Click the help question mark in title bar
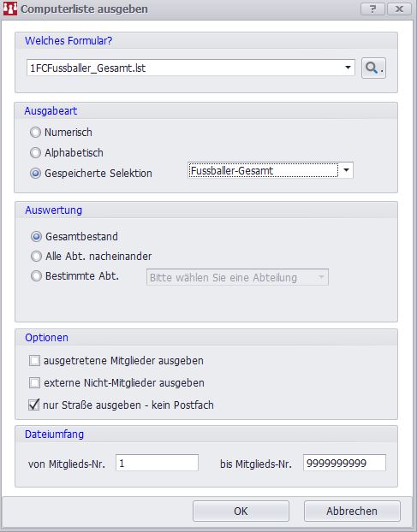The height and width of the screenshot is (532, 417). coord(372,9)
